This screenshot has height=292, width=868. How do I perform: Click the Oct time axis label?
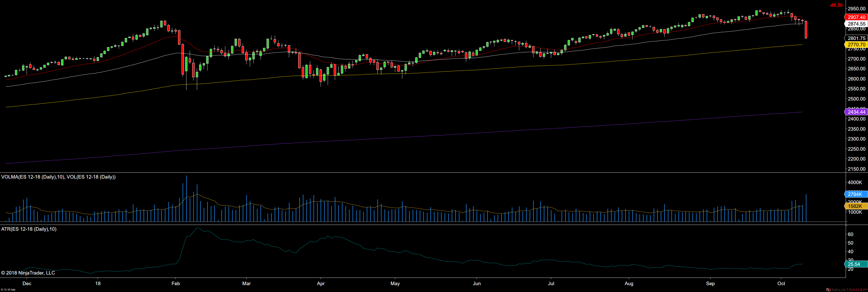click(781, 284)
